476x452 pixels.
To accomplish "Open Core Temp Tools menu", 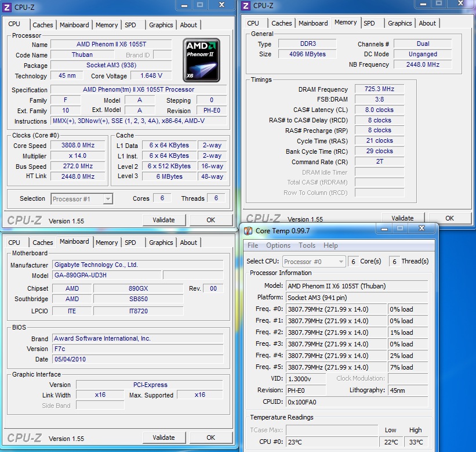I will click(x=307, y=245).
